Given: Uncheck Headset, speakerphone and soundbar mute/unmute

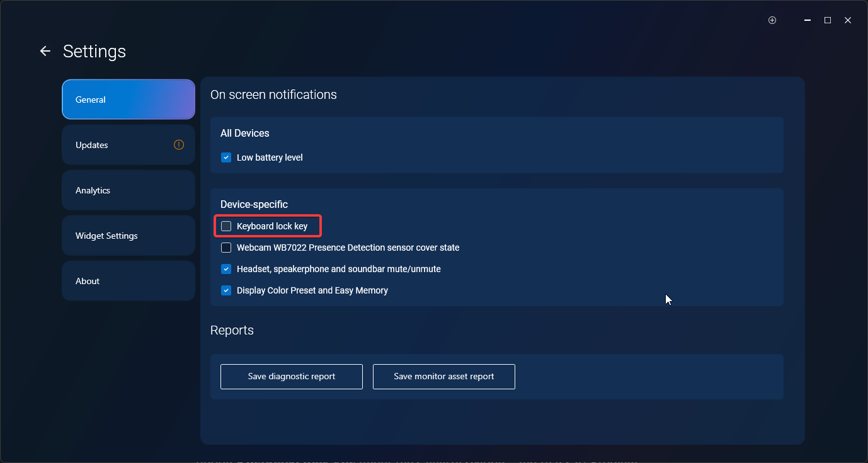Looking at the screenshot, I should (x=226, y=269).
